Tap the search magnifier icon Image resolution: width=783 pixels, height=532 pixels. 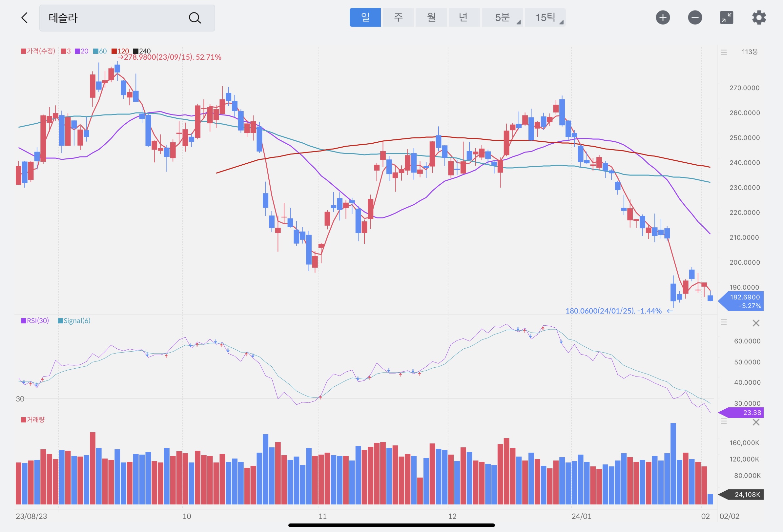coord(195,17)
